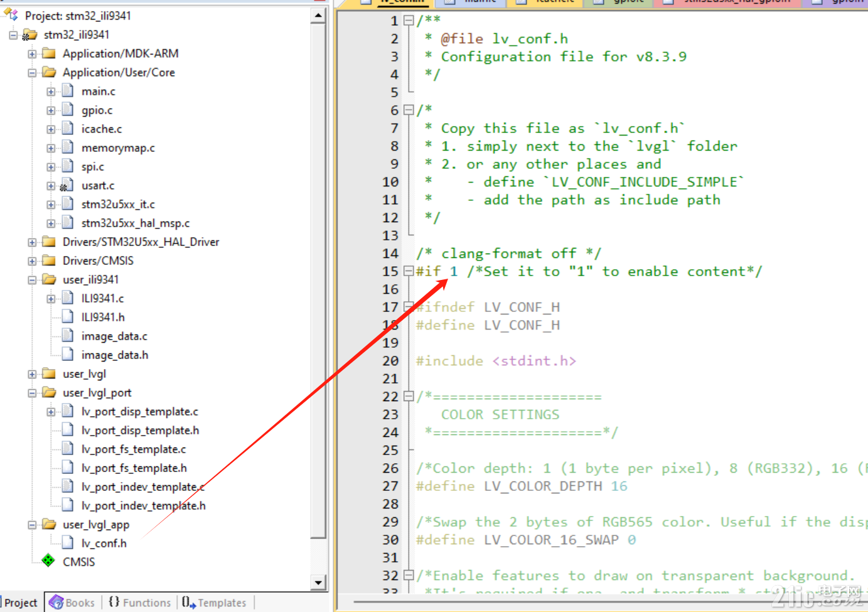The width and height of the screenshot is (868, 612).
Task: Collapse the #if fold at line 15
Action: point(409,272)
